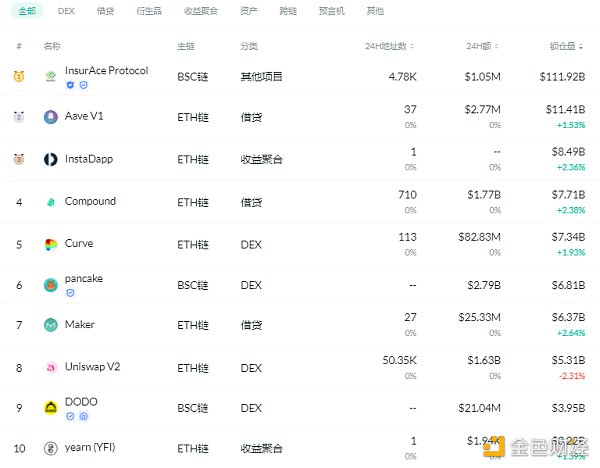Sort by 24H额 column
The height and width of the screenshot is (468, 600).
[484, 46]
